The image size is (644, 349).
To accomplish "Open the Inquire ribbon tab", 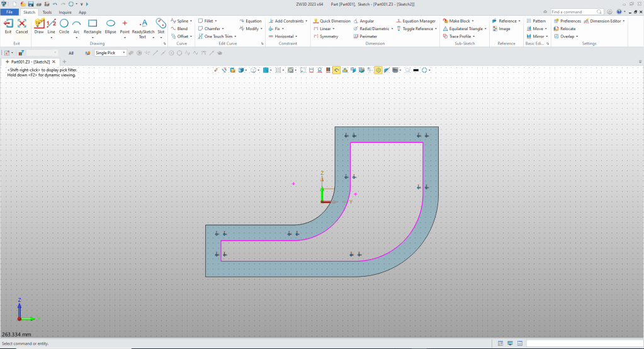I will click(x=65, y=12).
